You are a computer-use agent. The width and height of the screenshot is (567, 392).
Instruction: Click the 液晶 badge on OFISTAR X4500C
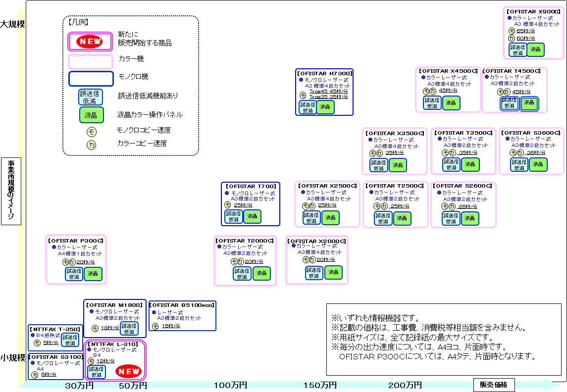(451, 103)
